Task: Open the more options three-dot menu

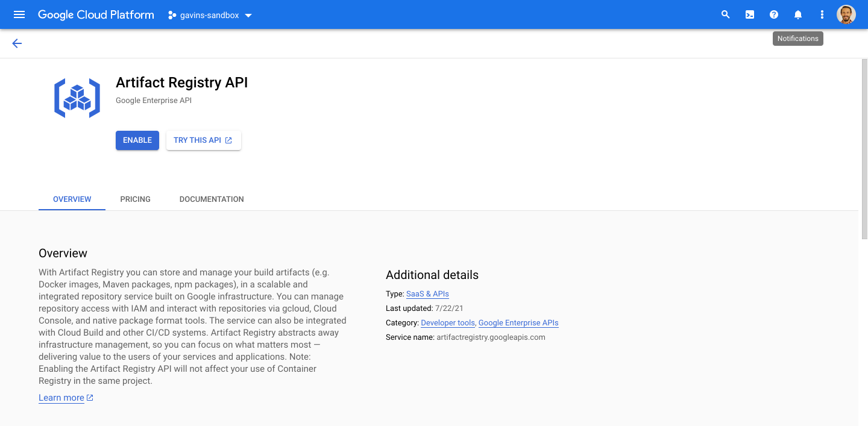Action: pos(822,14)
